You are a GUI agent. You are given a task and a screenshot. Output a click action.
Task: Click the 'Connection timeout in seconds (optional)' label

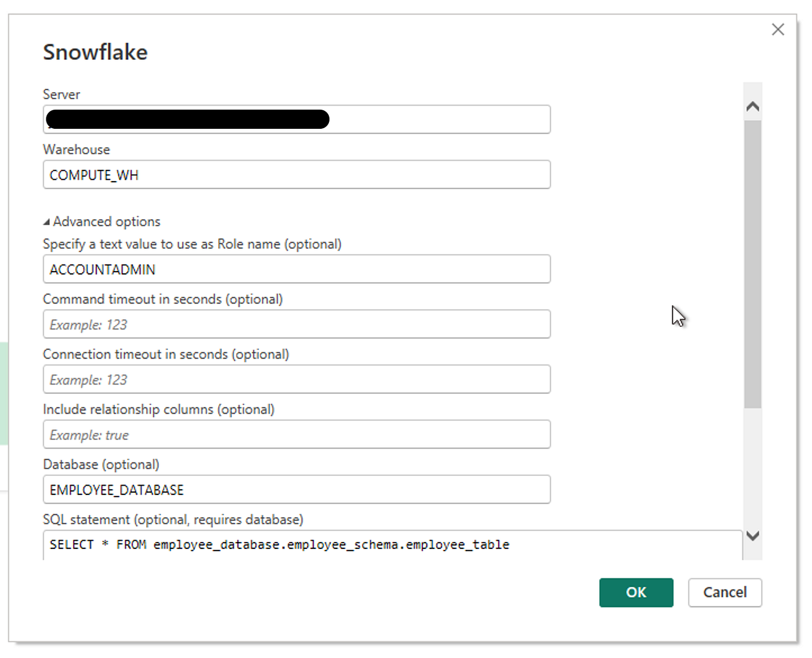(166, 355)
